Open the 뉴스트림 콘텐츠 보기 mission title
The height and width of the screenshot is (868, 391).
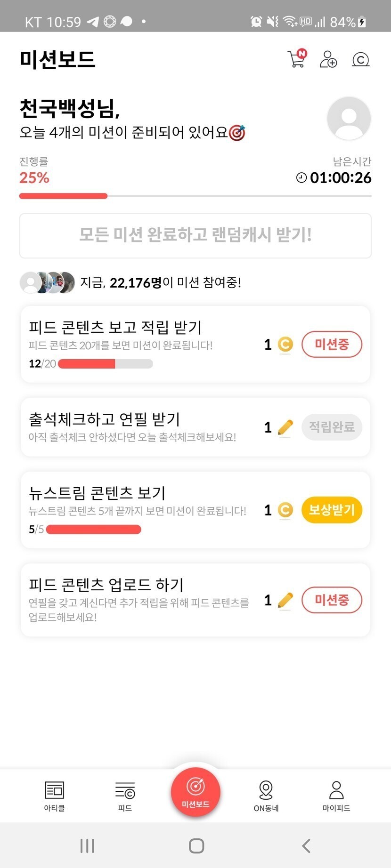[x=97, y=493]
